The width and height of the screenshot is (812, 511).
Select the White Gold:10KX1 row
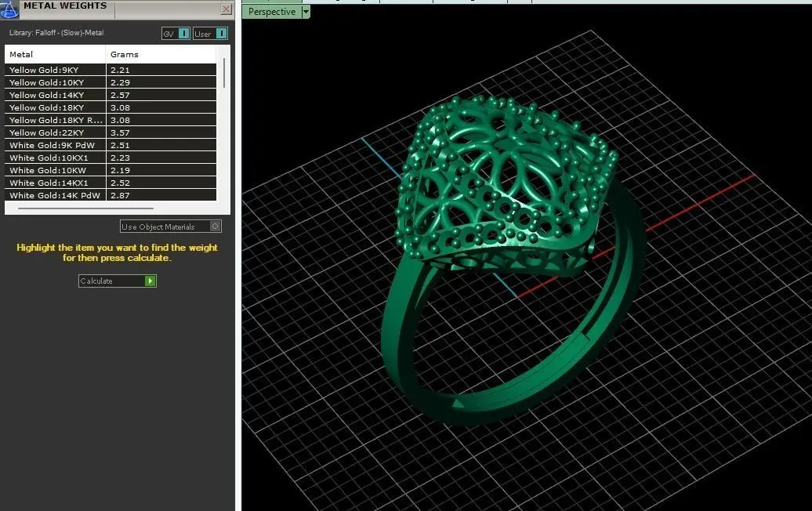point(111,158)
